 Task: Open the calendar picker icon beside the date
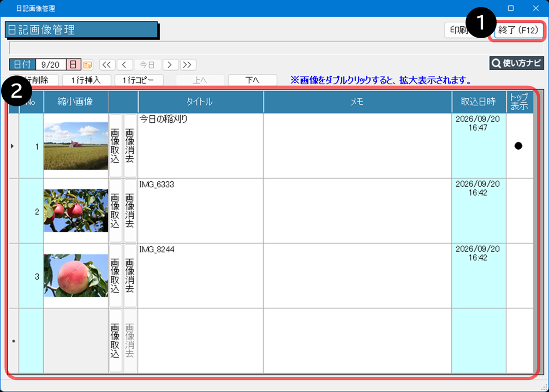(x=88, y=65)
